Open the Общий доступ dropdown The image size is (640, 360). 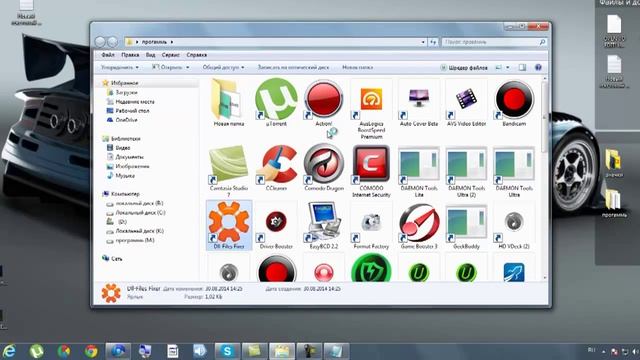(x=223, y=67)
